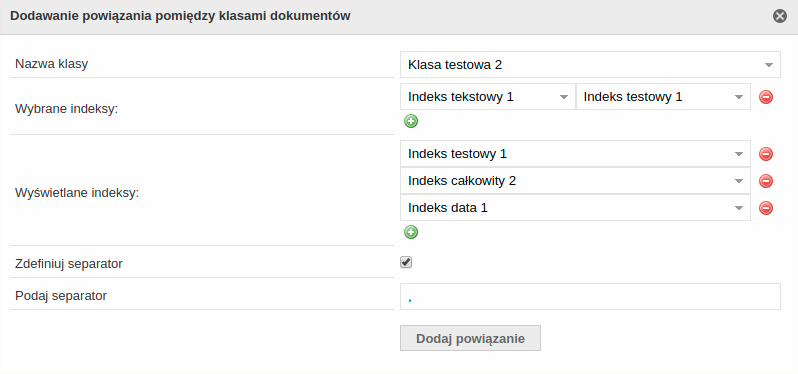
Task: Open the Klasa testowa 2 dropdown
Action: click(x=590, y=65)
